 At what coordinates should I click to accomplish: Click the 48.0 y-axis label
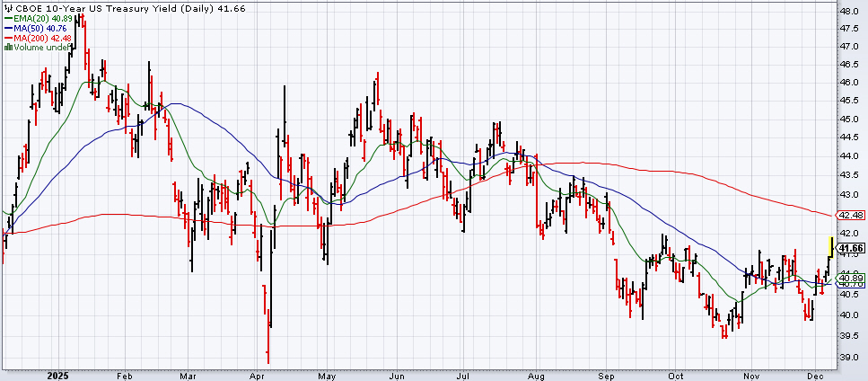pos(849,11)
